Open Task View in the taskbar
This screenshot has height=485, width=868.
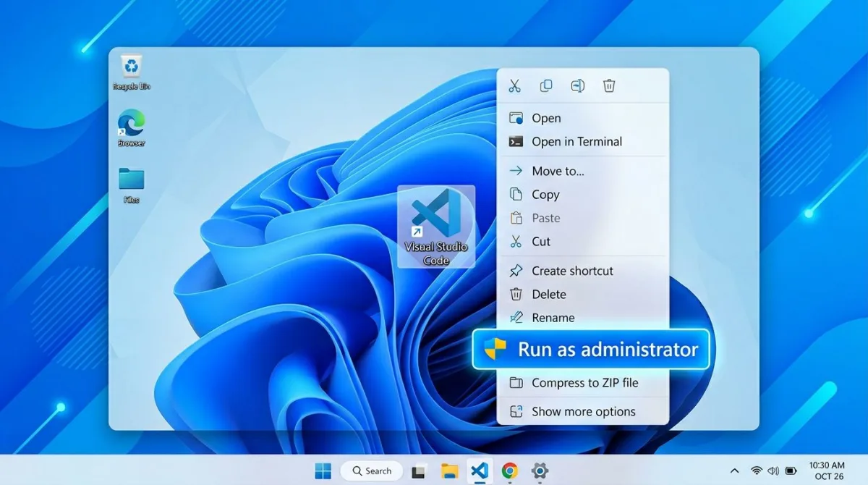[418, 471]
